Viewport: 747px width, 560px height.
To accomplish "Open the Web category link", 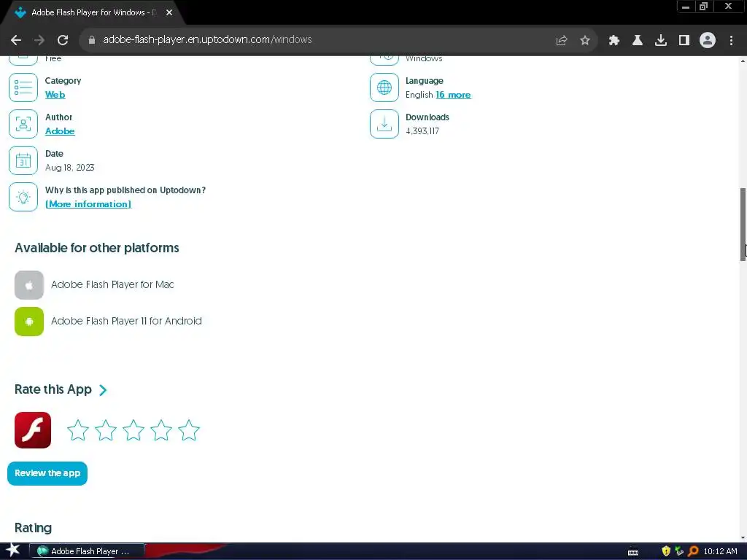I will point(55,95).
